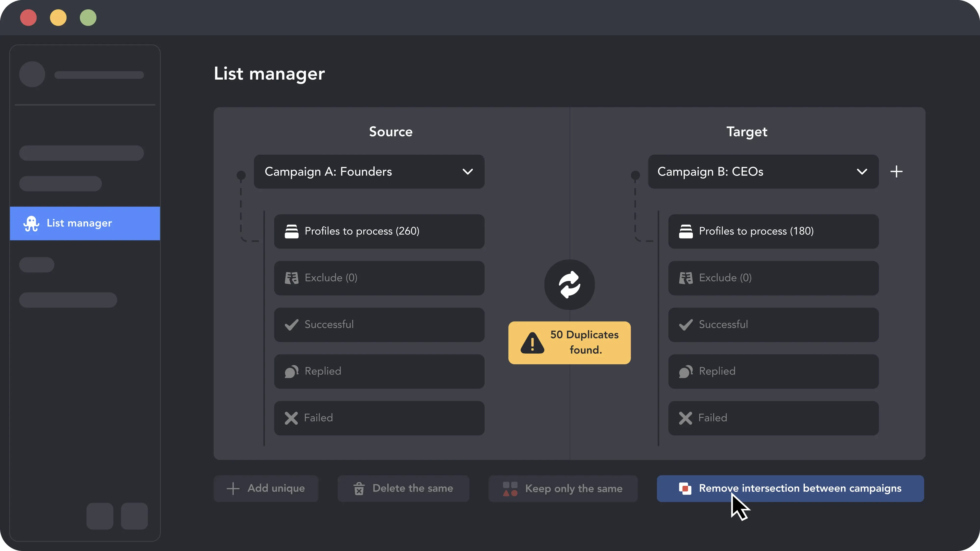980x551 pixels.
Task: Select the Source Replied list
Action: [x=379, y=371]
